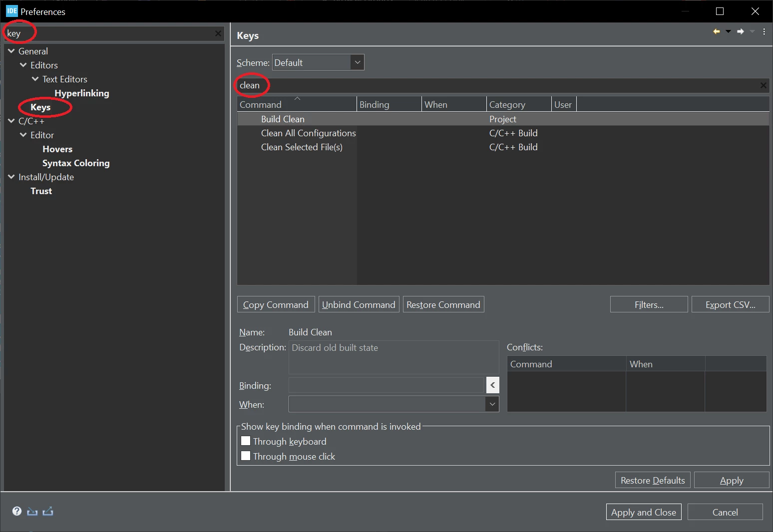Screen dimensions: 773x532
Task: Enable 'Through keyboard' checkbox
Action: (x=246, y=441)
